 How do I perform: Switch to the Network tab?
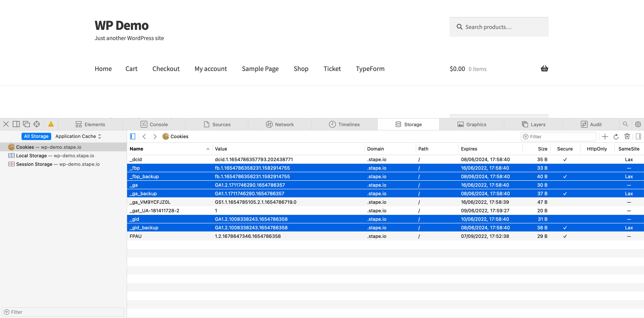[x=280, y=124]
